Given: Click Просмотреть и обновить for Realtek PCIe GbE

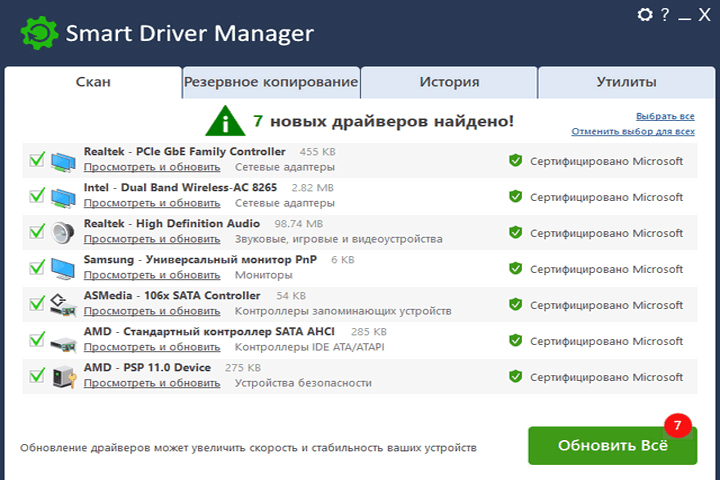Looking at the screenshot, I should point(152,167).
